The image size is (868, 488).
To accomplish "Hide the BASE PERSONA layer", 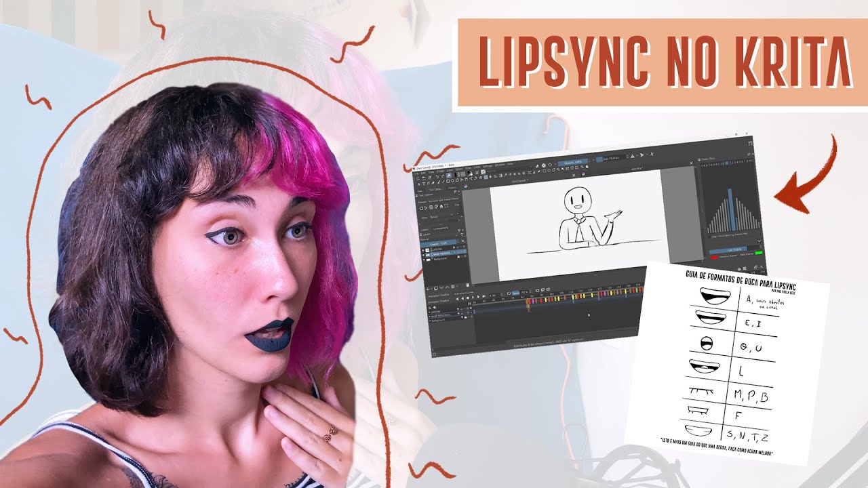I will (x=423, y=254).
